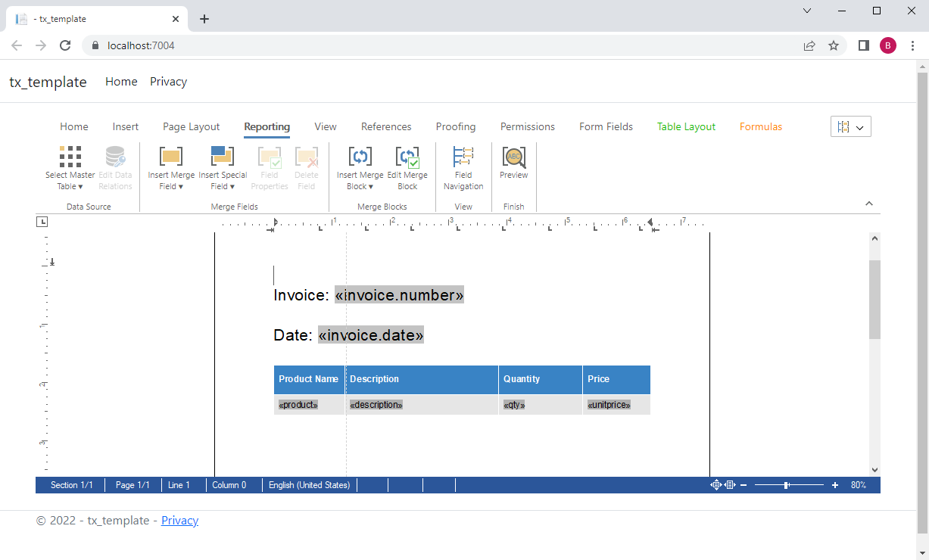
Task: Click Edit Merge Block icon
Action: (x=407, y=157)
